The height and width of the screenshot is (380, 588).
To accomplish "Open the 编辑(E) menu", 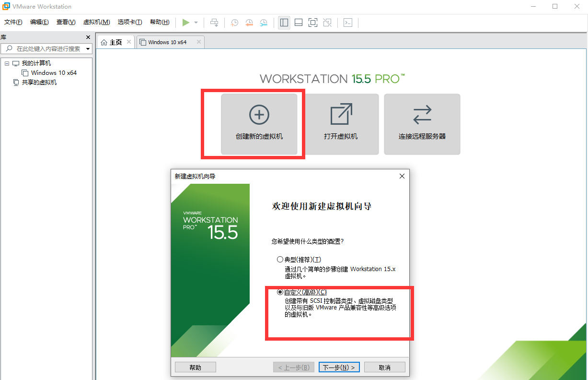I will point(39,22).
